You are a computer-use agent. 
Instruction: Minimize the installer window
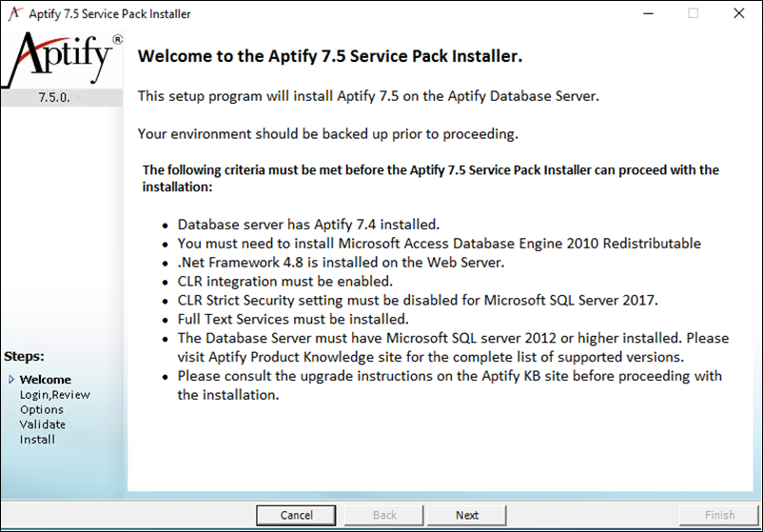pos(648,13)
